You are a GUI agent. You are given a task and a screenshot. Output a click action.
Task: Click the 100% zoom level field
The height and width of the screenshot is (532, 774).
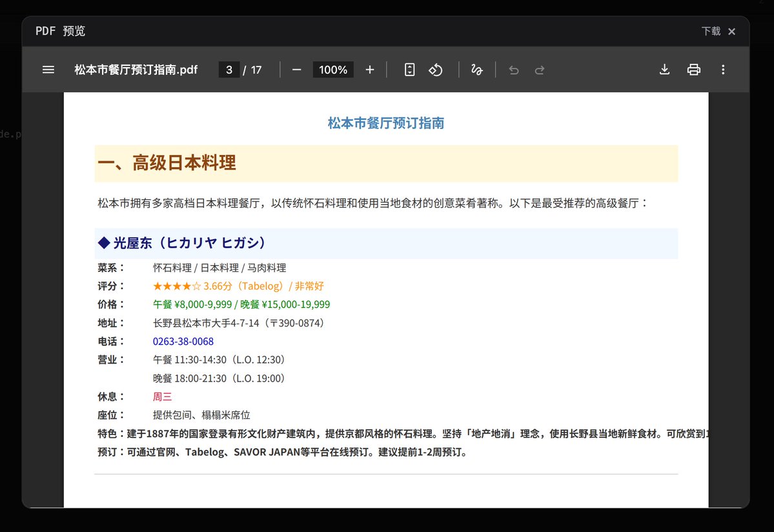click(x=333, y=70)
